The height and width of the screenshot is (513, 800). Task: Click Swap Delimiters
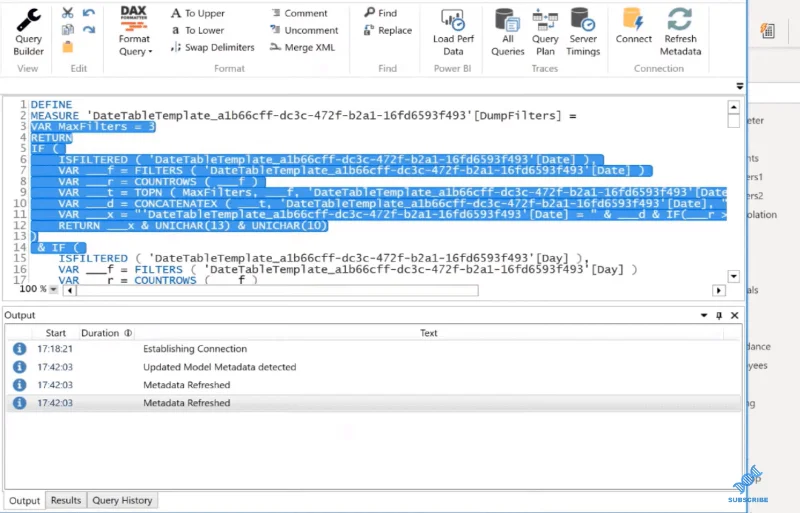(x=212, y=47)
